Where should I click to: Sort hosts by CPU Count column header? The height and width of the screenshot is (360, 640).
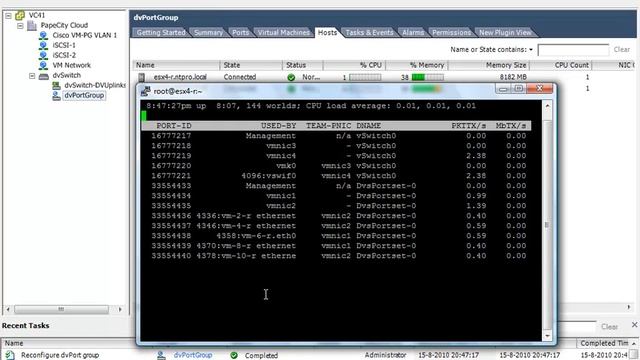point(560,65)
